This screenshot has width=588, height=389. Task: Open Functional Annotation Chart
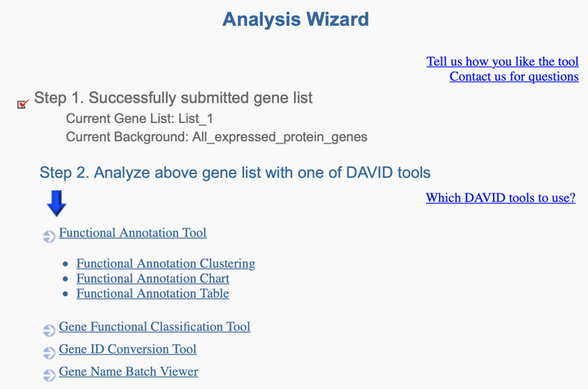(x=153, y=279)
